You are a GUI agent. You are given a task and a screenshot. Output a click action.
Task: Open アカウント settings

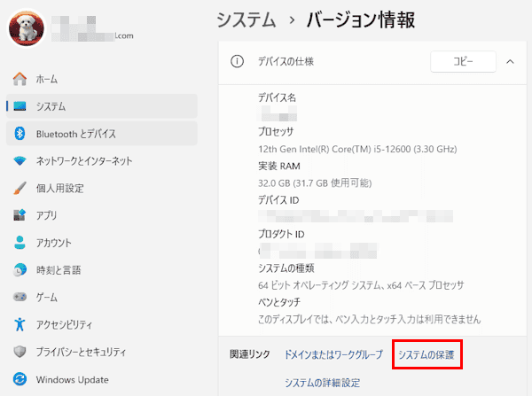click(x=102, y=243)
